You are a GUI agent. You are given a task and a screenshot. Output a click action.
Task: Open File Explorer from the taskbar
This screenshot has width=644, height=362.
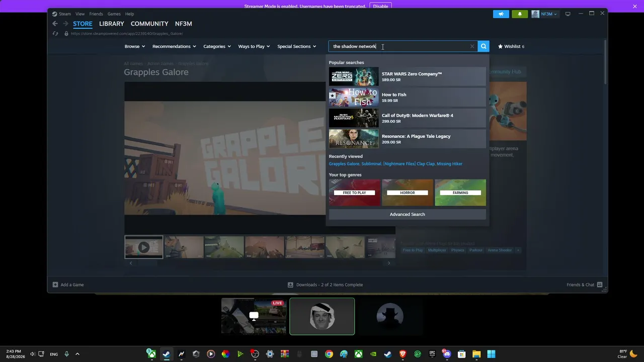(x=476, y=354)
